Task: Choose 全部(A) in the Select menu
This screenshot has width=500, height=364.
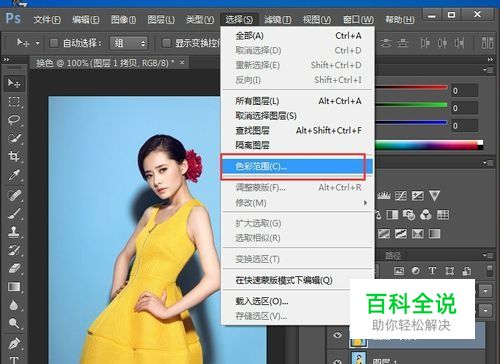Action: point(297,36)
